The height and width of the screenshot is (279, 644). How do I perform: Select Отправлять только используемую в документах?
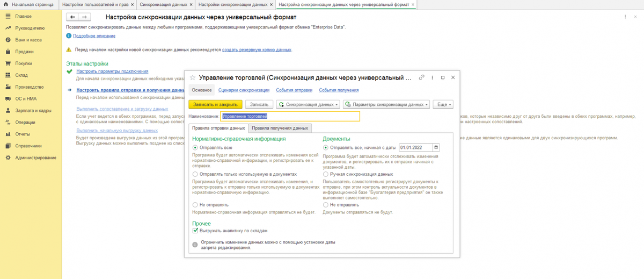point(195,174)
